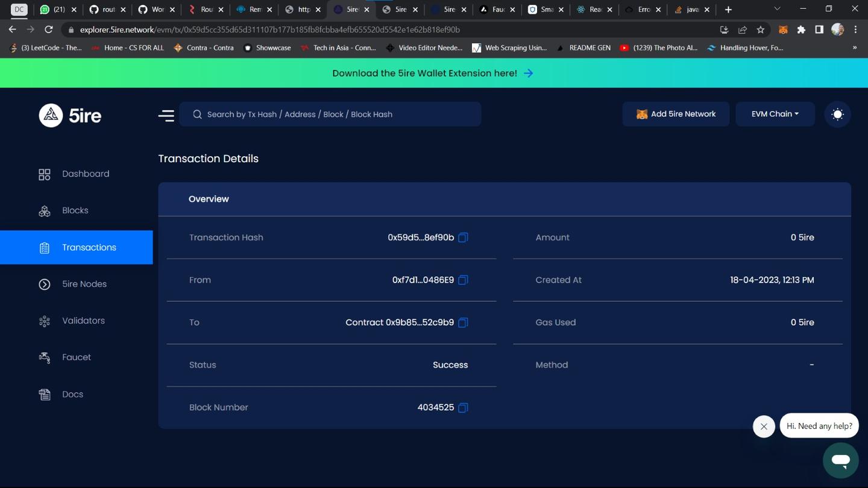Click the Overview section header
Image resolution: width=868 pixels, height=488 pixels.
209,199
